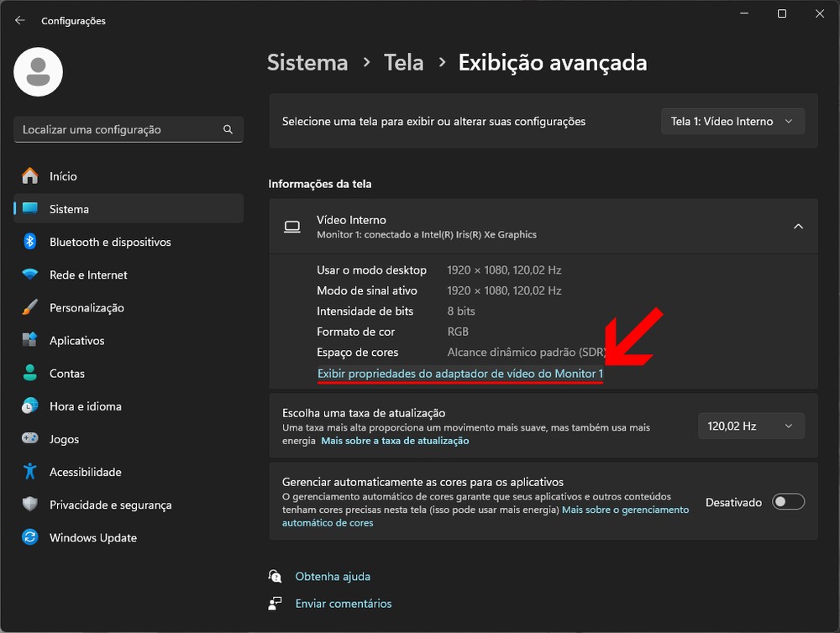Screen dimensions: 840x633
Task: Open the 120,02 Hz refresh rate dropdown
Action: [x=750, y=426]
